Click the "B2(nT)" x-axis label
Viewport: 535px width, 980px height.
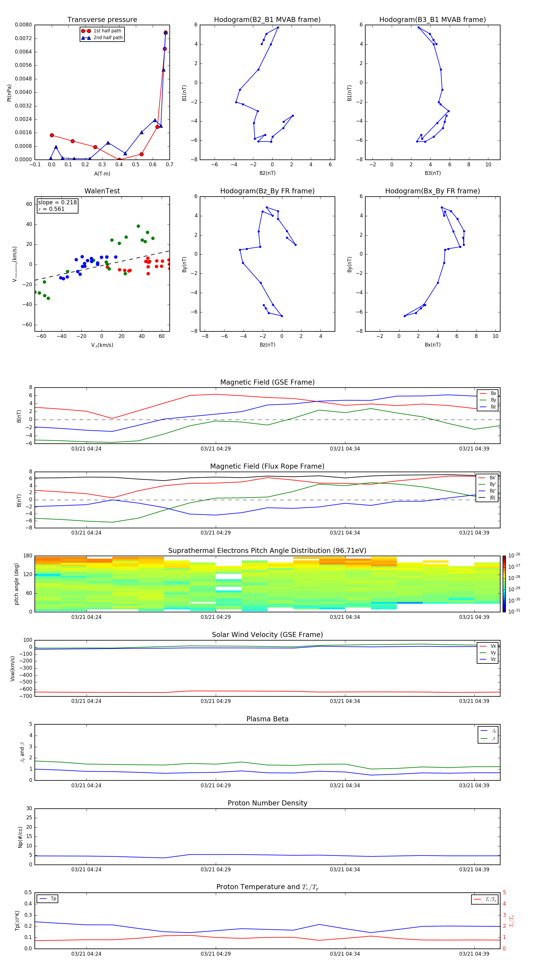point(267,173)
